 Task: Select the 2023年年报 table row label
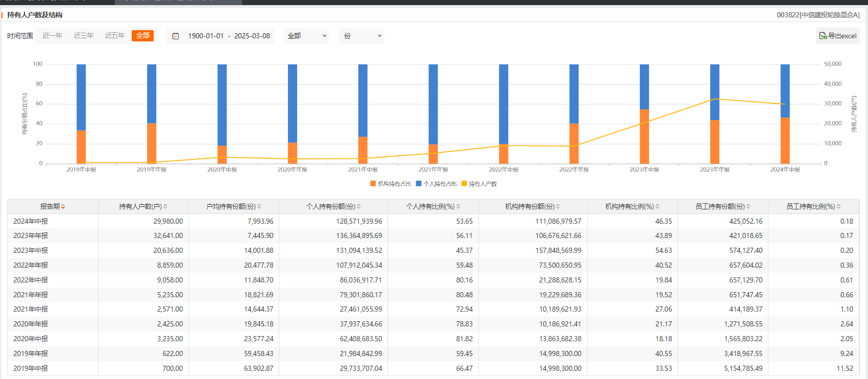point(31,236)
